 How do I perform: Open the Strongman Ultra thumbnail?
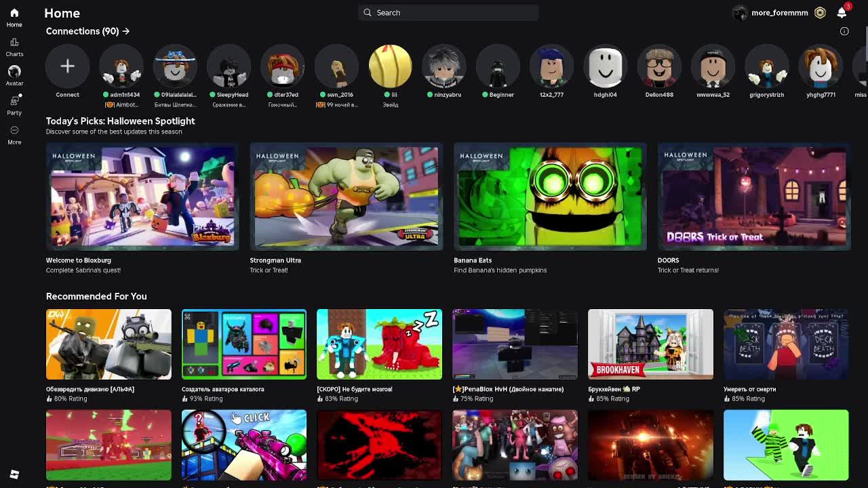(347, 197)
